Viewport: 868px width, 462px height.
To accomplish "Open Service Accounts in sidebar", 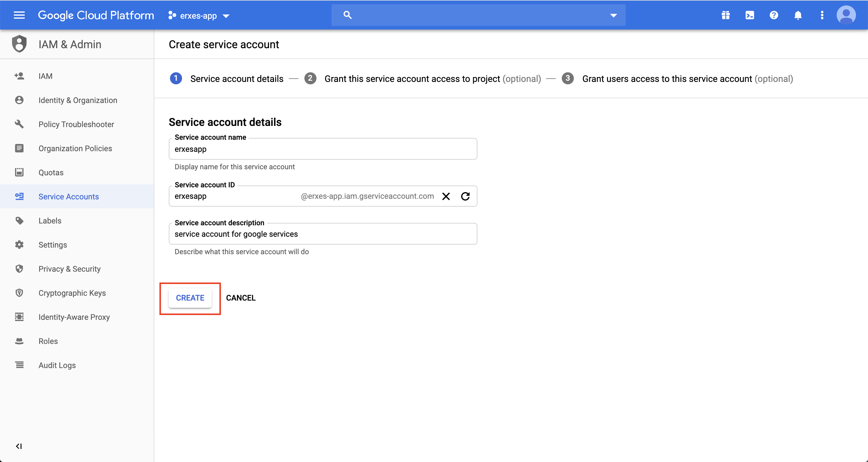I will 69,197.
